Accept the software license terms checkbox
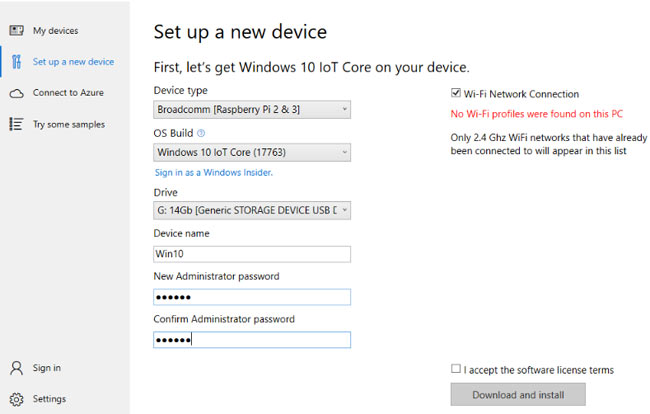 (456, 368)
